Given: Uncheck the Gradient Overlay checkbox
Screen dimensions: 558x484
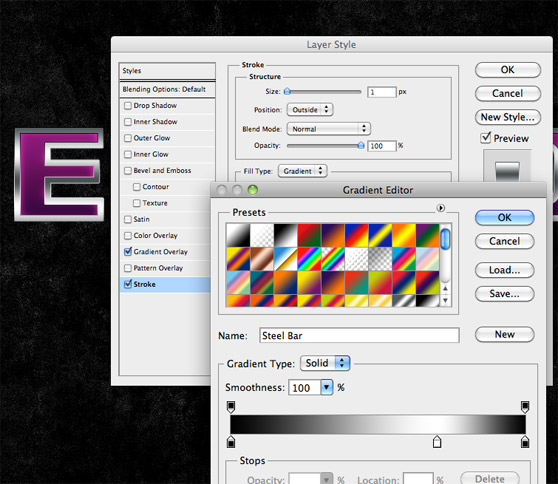Looking at the screenshot, I should (128, 252).
